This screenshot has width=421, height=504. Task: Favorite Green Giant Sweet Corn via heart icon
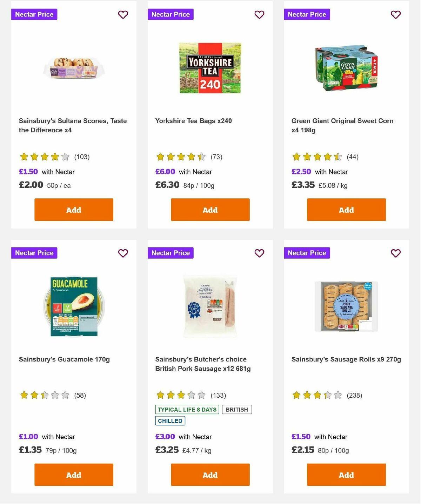point(395,15)
